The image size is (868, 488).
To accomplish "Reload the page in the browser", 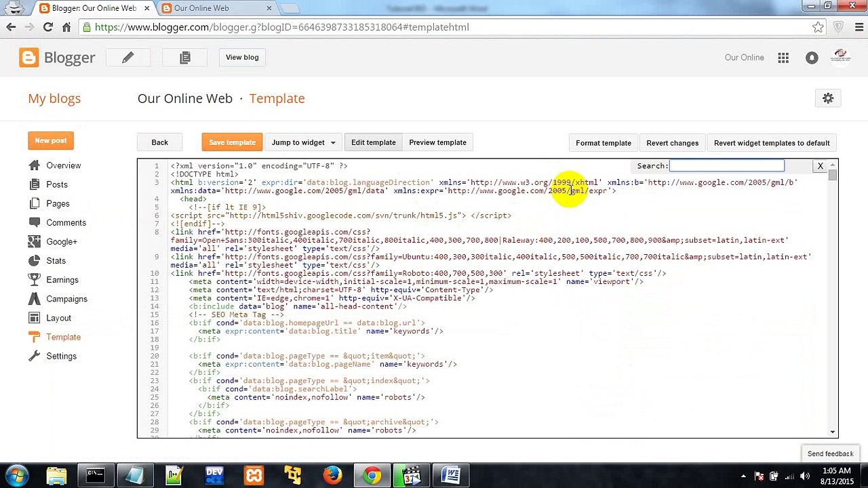I will point(47,27).
